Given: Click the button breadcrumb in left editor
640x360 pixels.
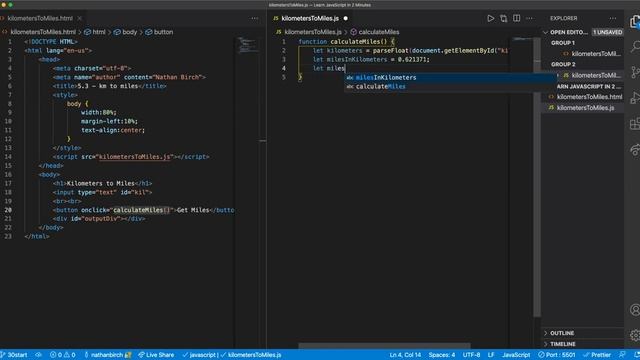Looking at the screenshot, I should click(x=159, y=32).
